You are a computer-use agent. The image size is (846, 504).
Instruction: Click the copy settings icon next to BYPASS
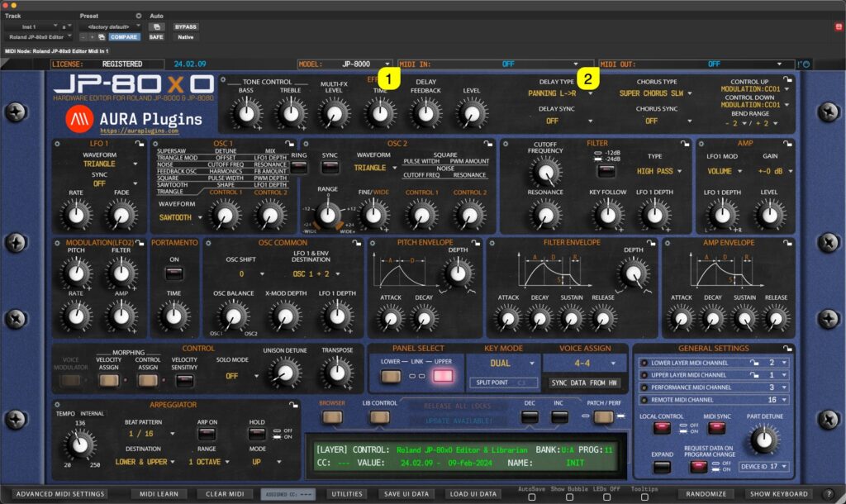coord(156,26)
